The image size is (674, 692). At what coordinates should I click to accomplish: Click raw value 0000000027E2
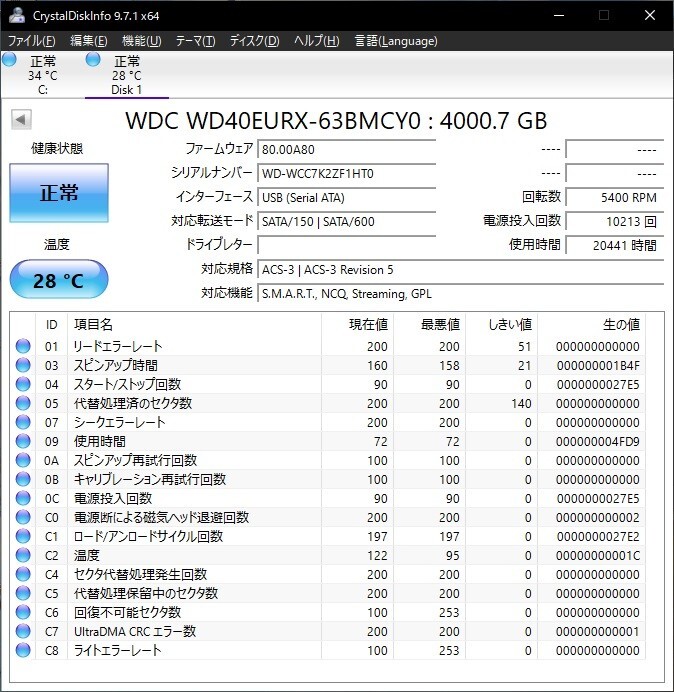(598, 536)
